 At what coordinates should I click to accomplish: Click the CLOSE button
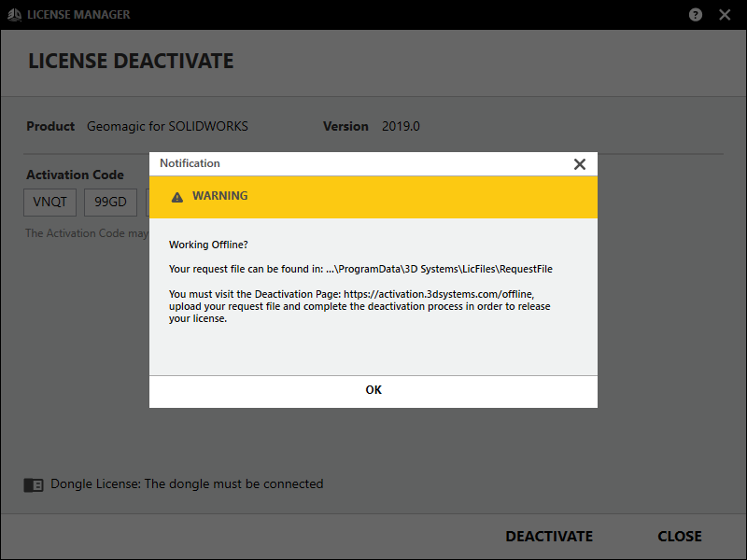[679, 536]
